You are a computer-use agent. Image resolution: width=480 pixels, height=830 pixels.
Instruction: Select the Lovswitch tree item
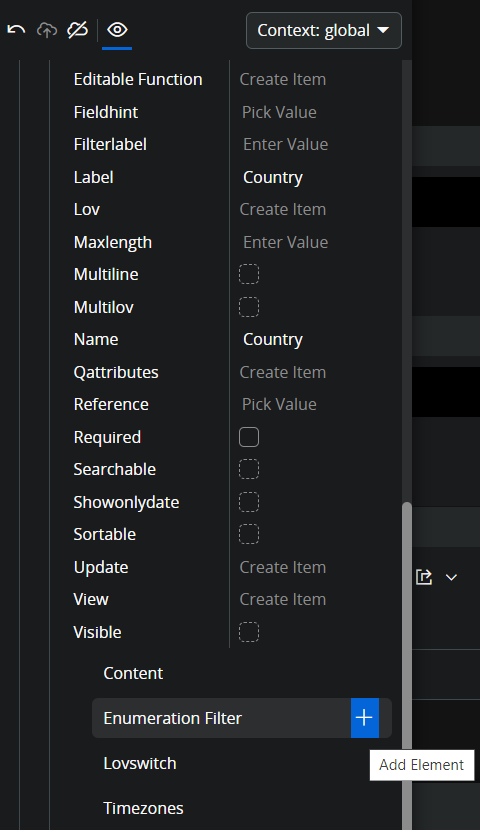pyautogui.click(x=140, y=763)
